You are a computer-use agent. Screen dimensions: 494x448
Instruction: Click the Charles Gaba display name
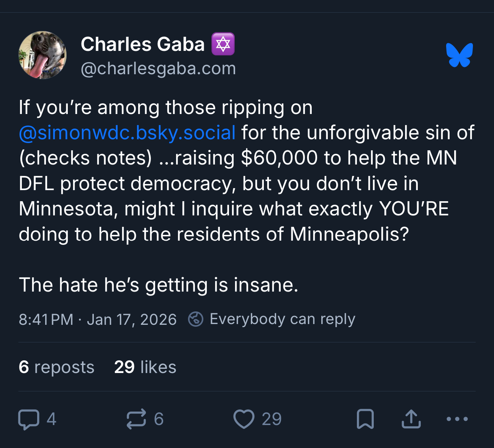[143, 44]
